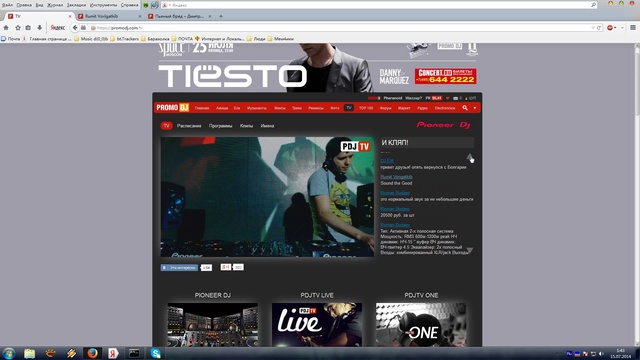Click the Pharanoid username in the site header
This screenshot has width=640, height=360.
coord(393,98)
